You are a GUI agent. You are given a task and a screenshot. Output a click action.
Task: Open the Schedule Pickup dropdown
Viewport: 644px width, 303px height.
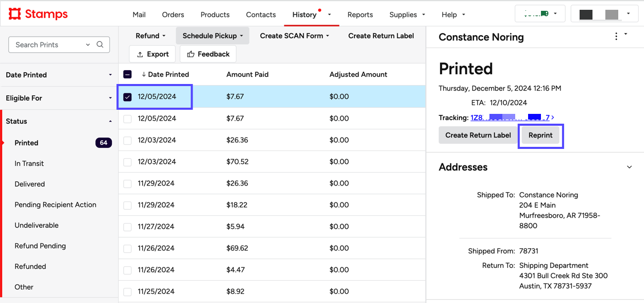213,36
